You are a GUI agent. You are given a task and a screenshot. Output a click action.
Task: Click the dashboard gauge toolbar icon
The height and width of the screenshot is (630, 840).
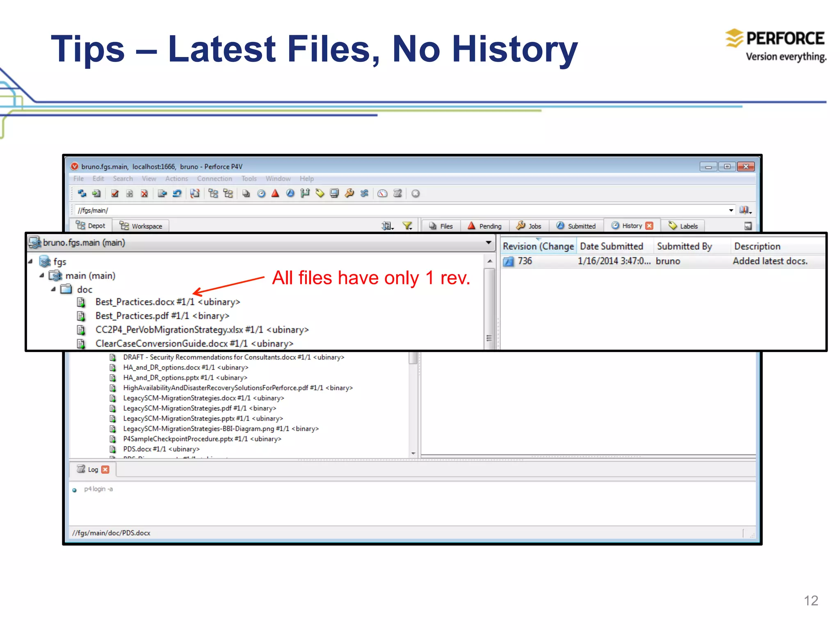382,193
